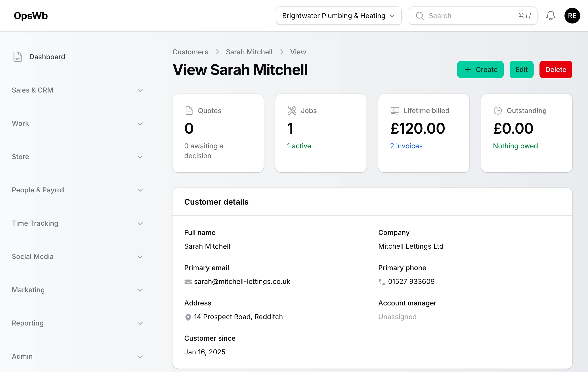Open the Sarah Mitchell breadcrumb link
Viewport: 588px width, 372px height.
point(249,52)
